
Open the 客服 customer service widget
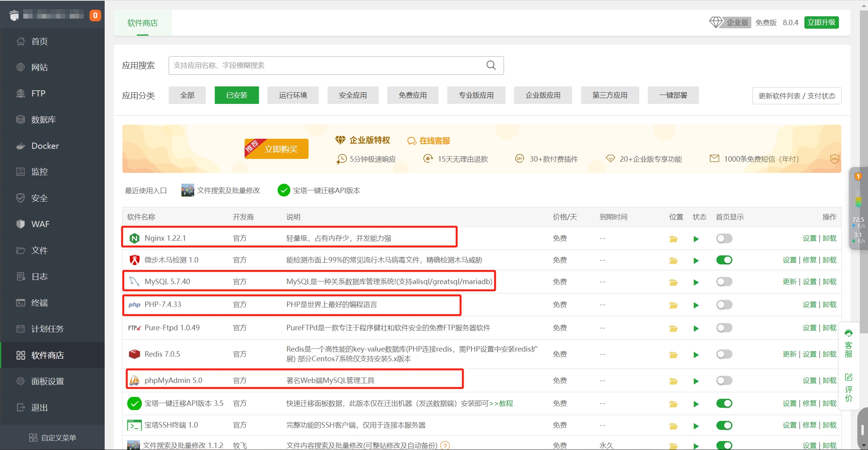(x=849, y=344)
